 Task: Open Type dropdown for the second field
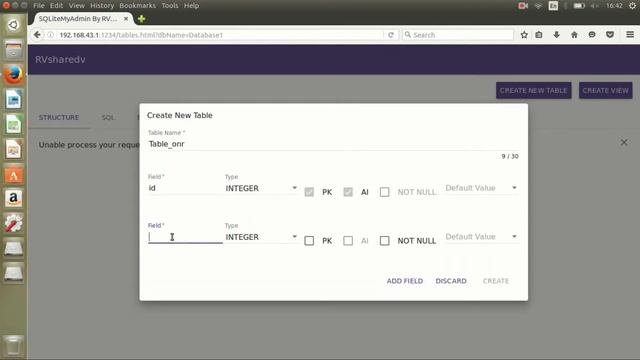[261, 237]
